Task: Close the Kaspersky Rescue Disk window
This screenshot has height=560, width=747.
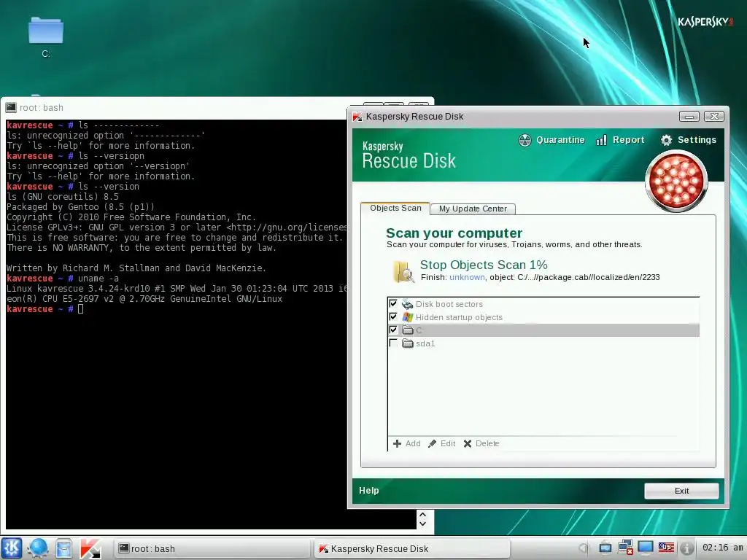Action: (714, 117)
